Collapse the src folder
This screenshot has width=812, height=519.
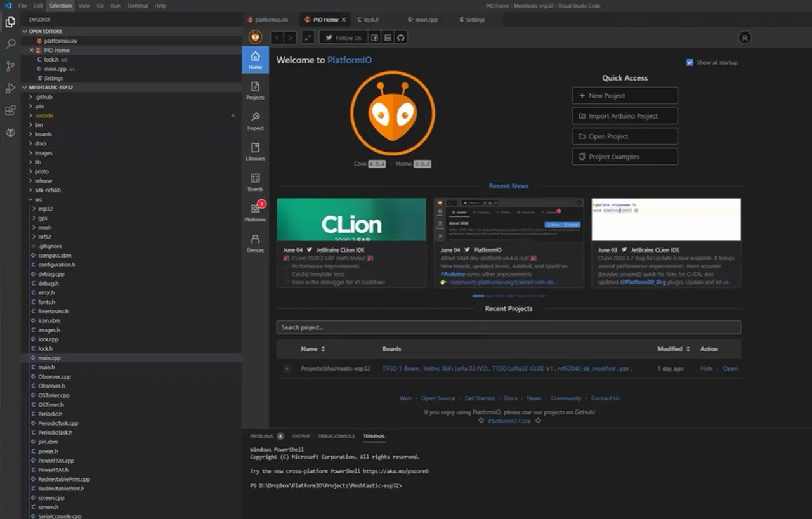pos(31,199)
